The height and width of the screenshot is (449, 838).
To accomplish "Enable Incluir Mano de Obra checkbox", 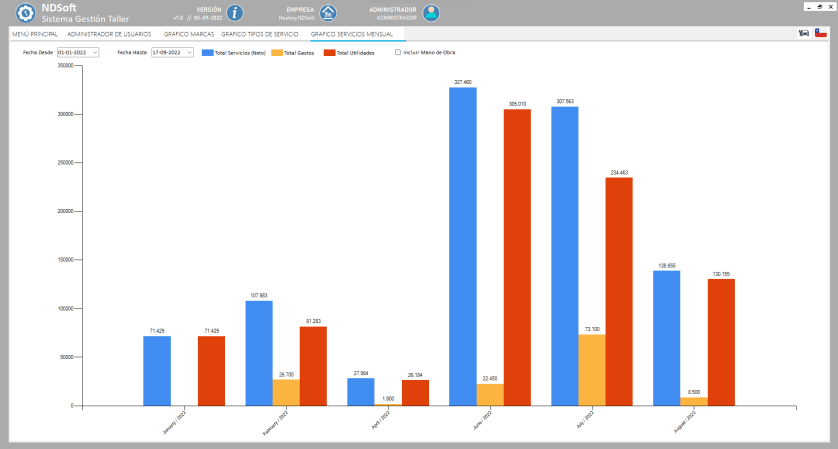I will pos(398,52).
